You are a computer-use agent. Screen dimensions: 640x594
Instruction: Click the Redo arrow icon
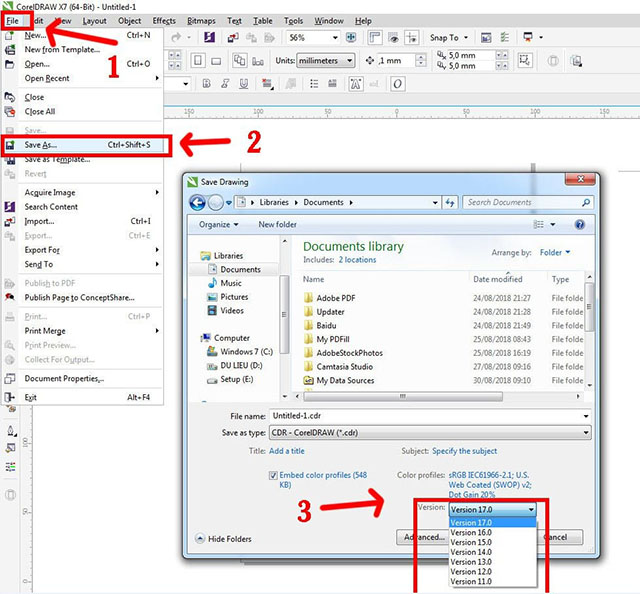click(176, 38)
